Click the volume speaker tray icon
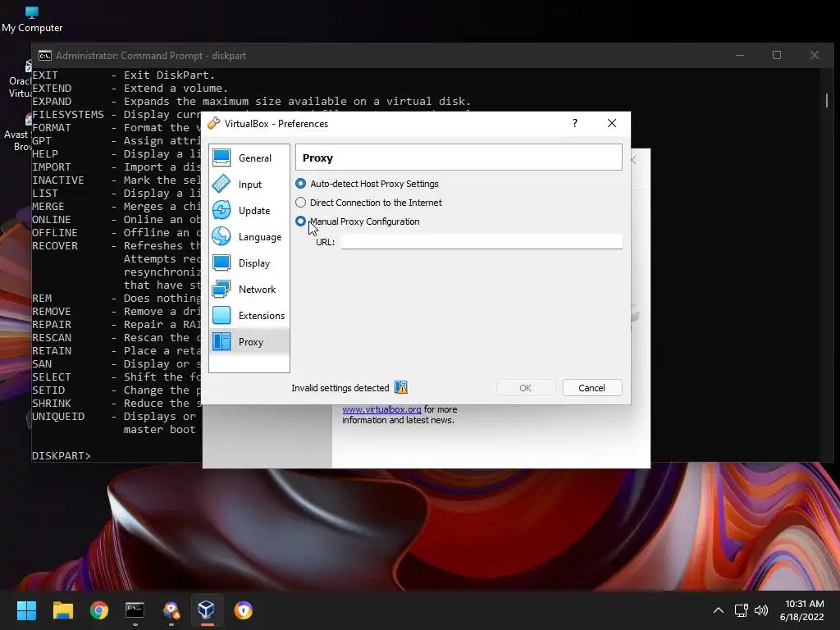This screenshot has width=840, height=630. pyautogui.click(x=760, y=610)
